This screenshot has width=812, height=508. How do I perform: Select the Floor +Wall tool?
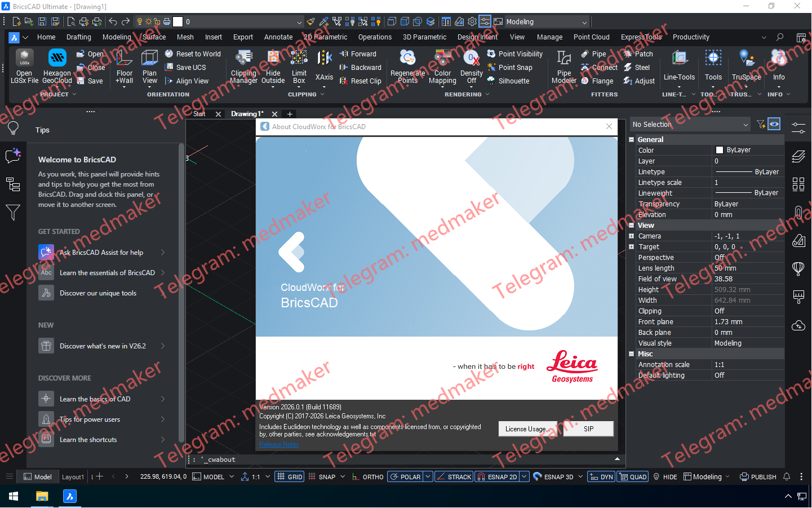click(x=125, y=68)
